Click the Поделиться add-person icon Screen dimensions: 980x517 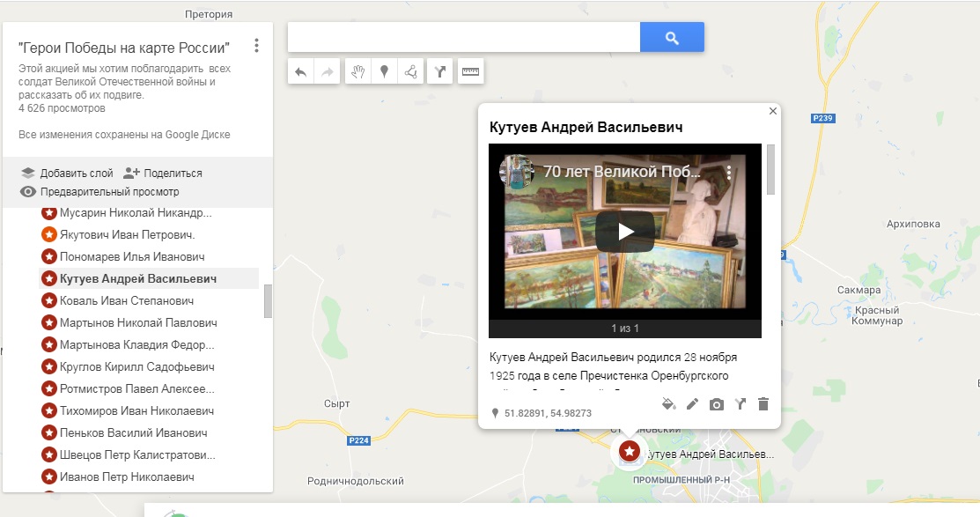point(131,173)
